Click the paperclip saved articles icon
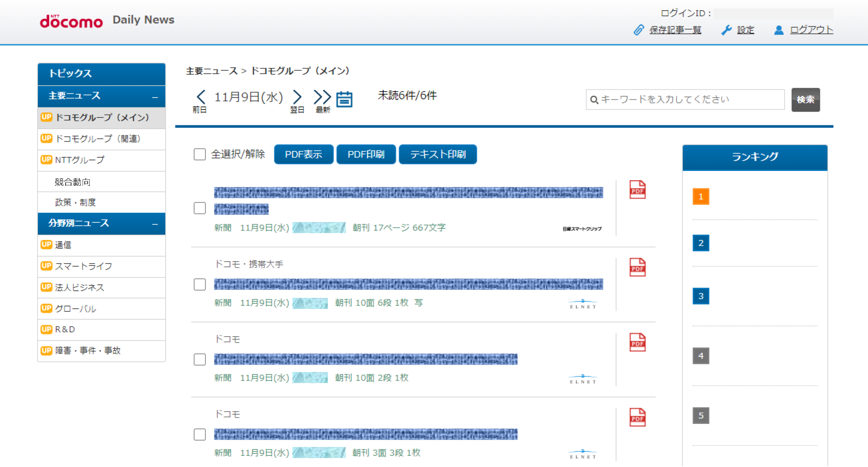 639,30
